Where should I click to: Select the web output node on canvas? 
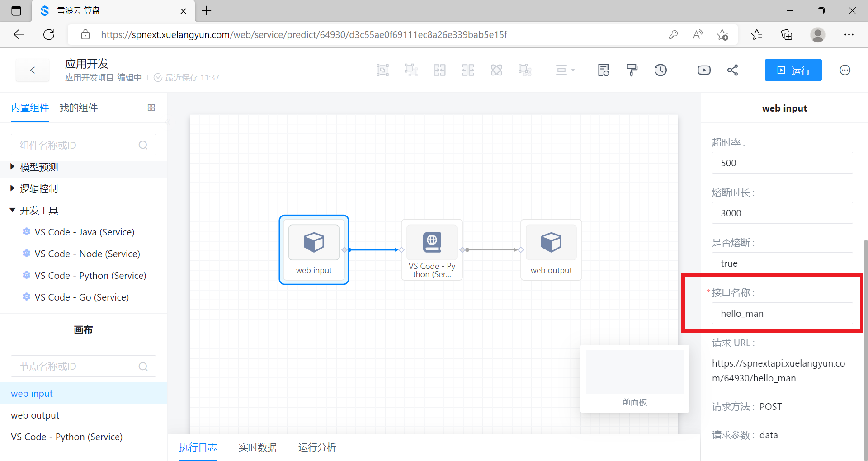point(551,249)
